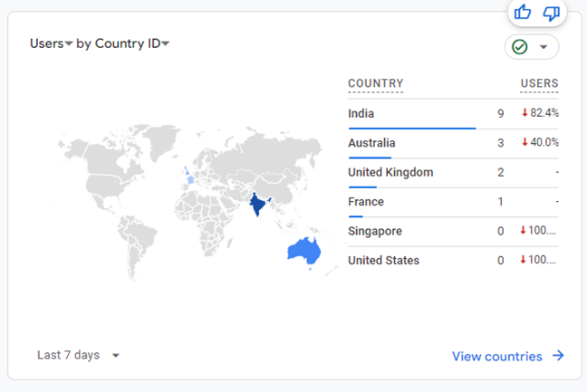Click the thumbs down feedback icon
Viewport: 587px width, 392px height.
(x=551, y=12)
